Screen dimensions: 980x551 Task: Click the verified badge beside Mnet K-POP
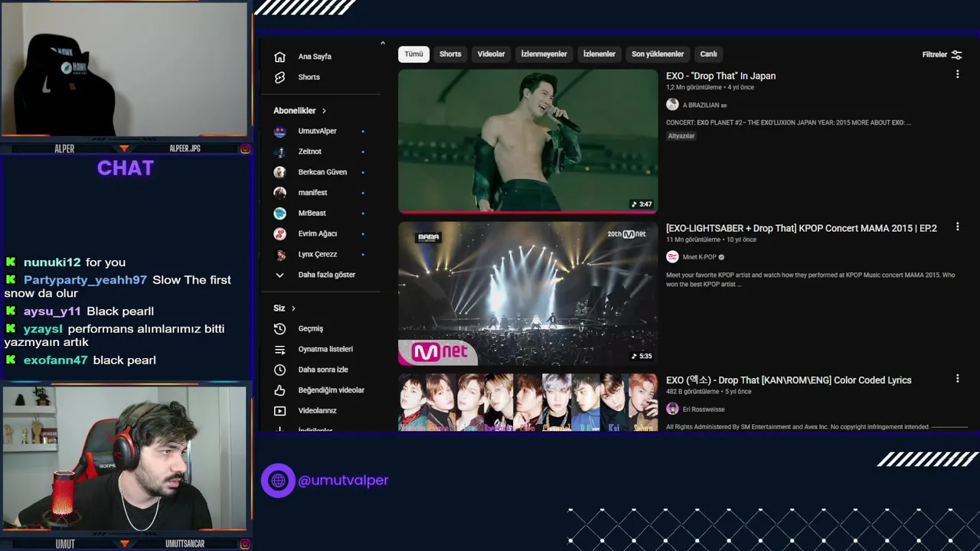coord(721,257)
